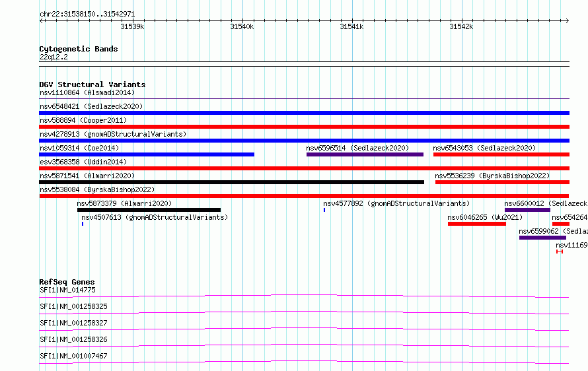Viewport: 588px width, 371px height.
Task: Click the black bar under nsv5871541
Action: point(232,182)
